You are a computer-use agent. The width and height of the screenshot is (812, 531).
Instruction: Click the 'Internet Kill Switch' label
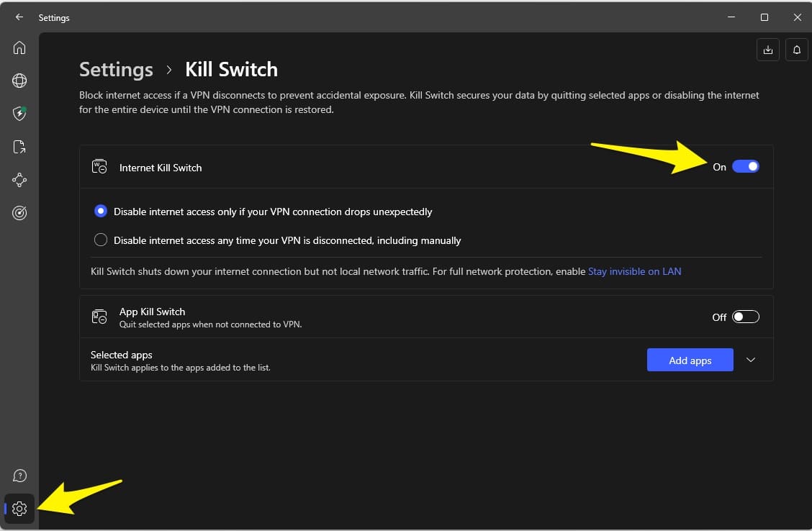pos(161,168)
